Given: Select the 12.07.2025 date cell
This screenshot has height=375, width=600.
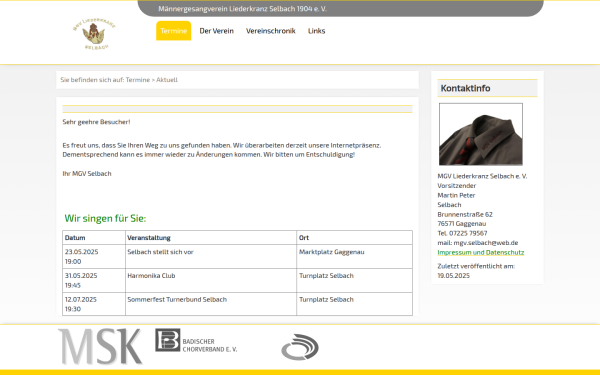Looking at the screenshot, I should click(94, 304).
